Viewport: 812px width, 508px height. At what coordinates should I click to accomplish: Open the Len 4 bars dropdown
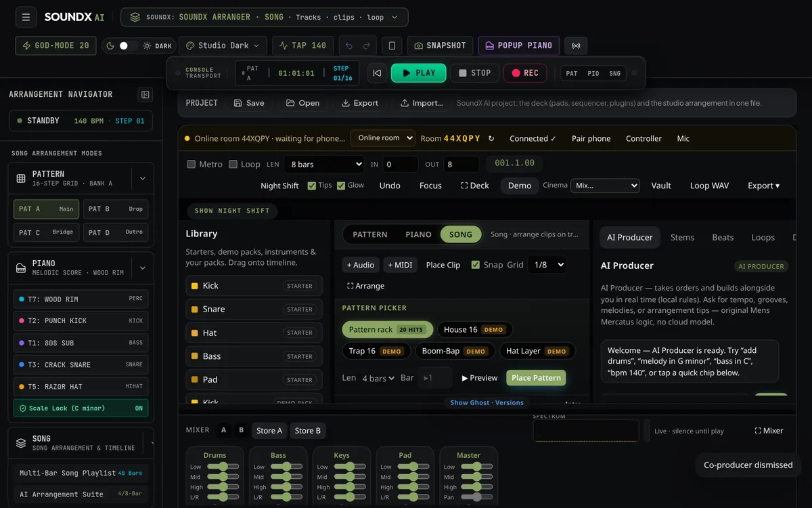(378, 378)
